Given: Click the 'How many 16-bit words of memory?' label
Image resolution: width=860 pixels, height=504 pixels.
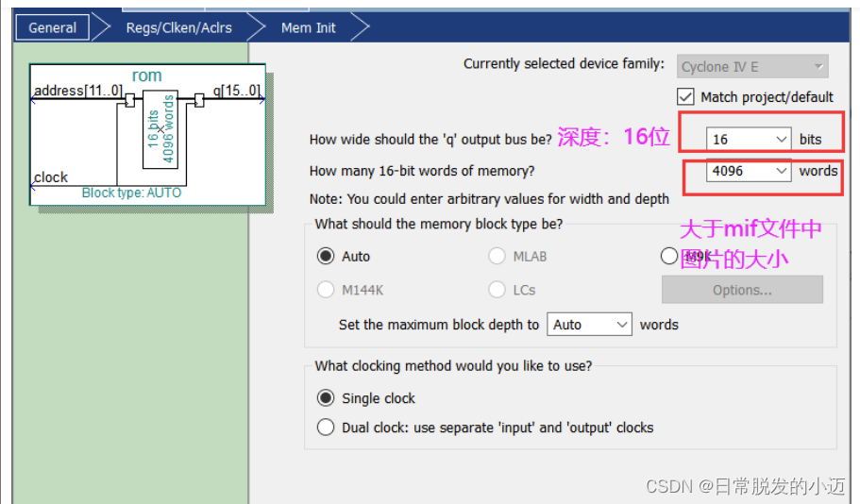Looking at the screenshot, I should pos(422,171).
